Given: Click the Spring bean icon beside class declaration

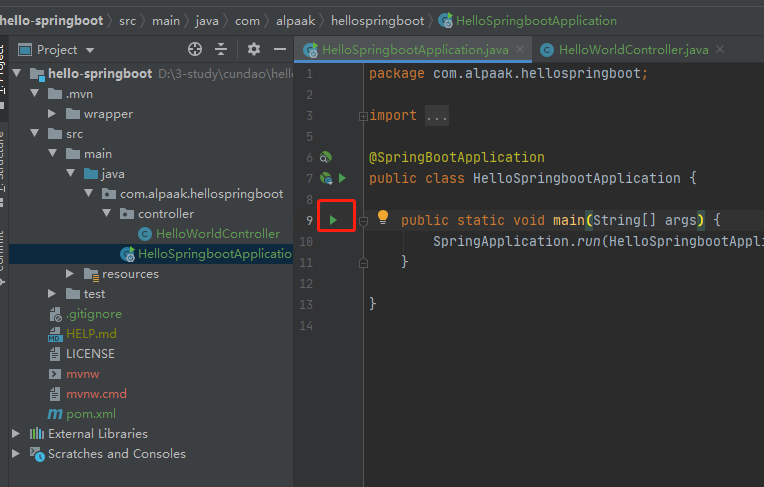Looking at the screenshot, I should coord(326,178).
